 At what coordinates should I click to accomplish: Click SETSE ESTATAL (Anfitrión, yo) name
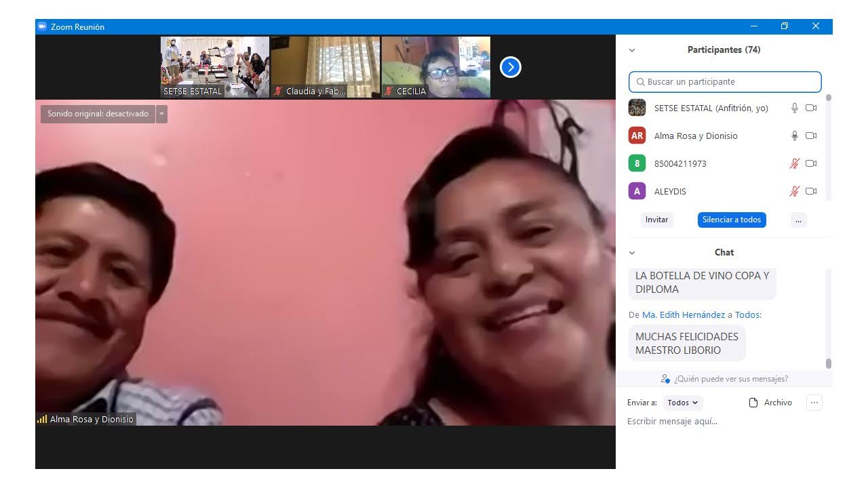[x=711, y=108]
